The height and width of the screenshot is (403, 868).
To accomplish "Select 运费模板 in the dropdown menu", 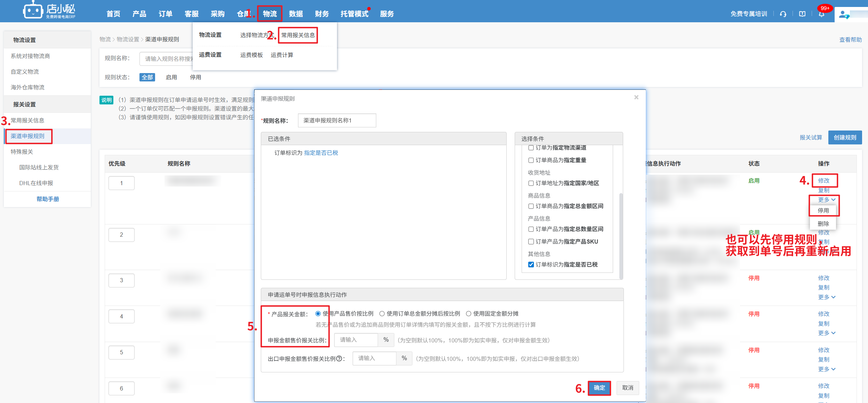I will pos(251,55).
